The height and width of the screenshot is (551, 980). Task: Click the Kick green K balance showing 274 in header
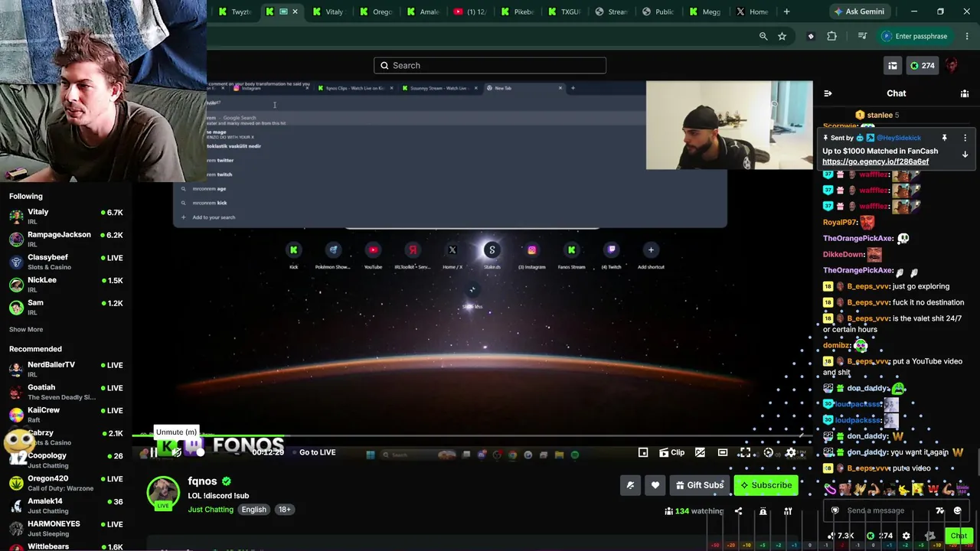922,66
